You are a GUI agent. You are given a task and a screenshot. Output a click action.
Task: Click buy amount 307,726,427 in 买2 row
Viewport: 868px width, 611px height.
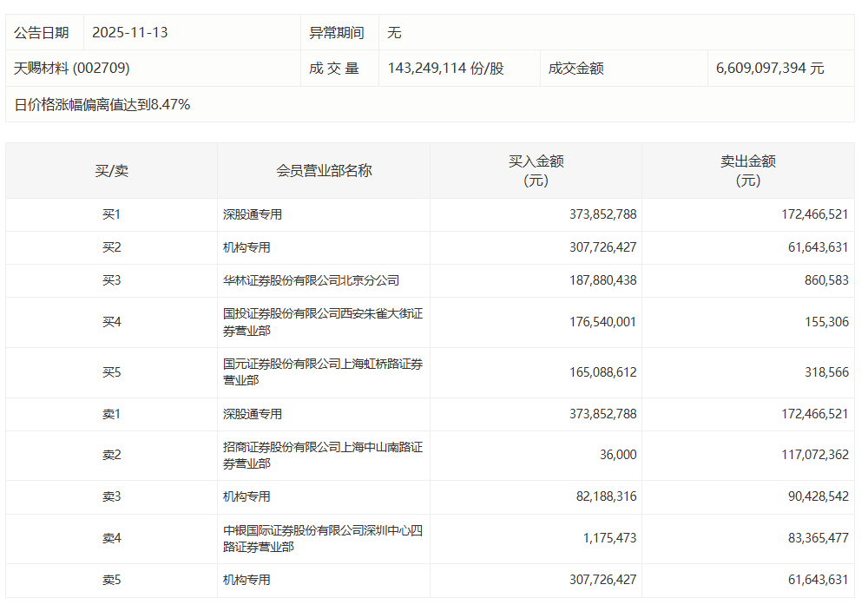click(603, 246)
